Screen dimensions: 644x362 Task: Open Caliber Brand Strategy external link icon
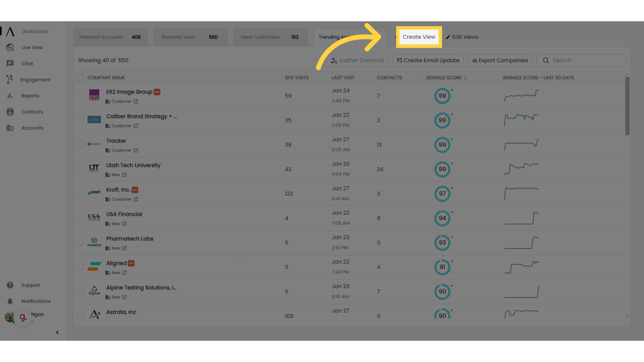(136, 126)
